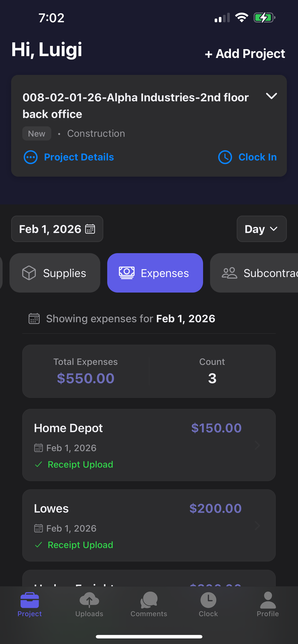
Task: Tap the Project Details ellipsis icon
Action: [x=31, y=157]
